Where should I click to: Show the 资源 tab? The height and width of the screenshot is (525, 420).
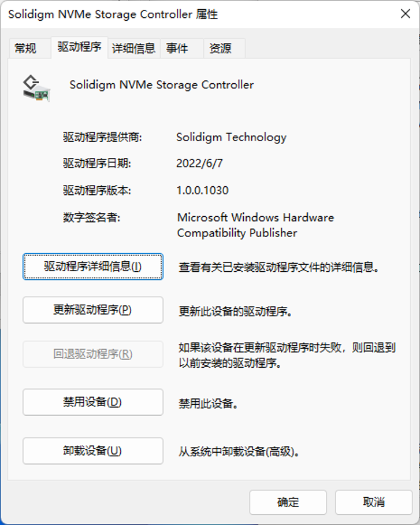point(220,49)
